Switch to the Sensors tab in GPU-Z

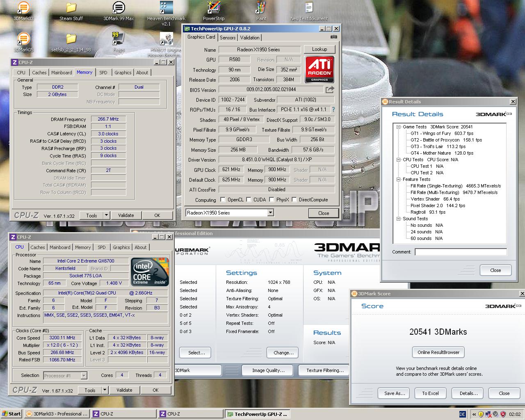coord(228,37)
